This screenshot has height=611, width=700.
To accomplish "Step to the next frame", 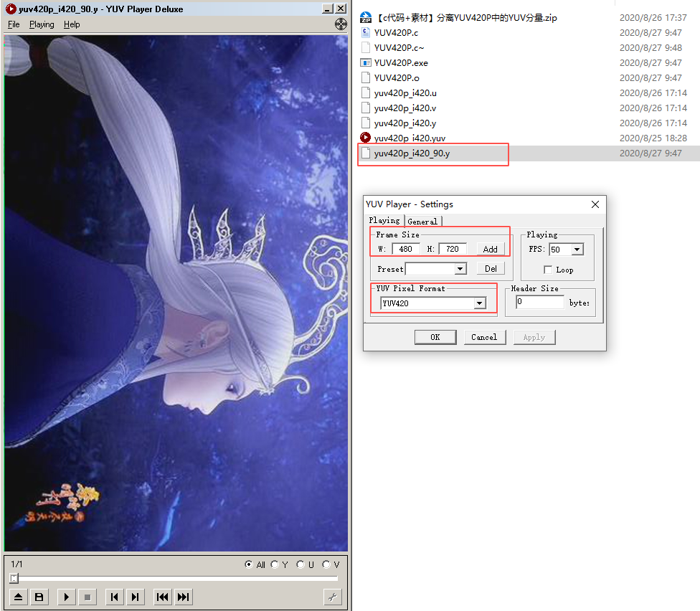I will [136, 597].
